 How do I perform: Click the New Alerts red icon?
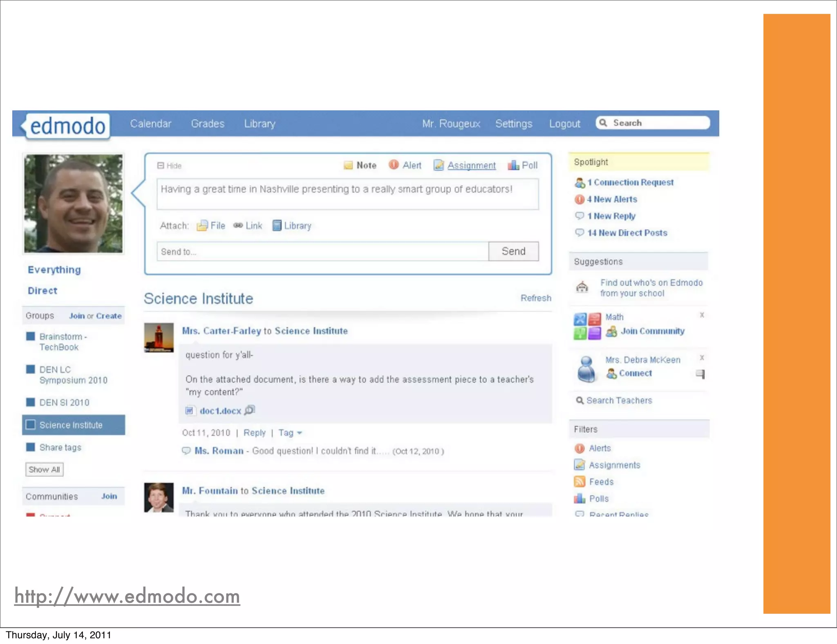coord(580,199)
